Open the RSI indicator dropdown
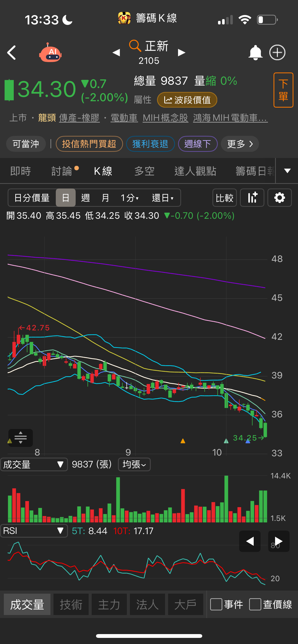This screenshot has height=644, width=298. point(34,531)
